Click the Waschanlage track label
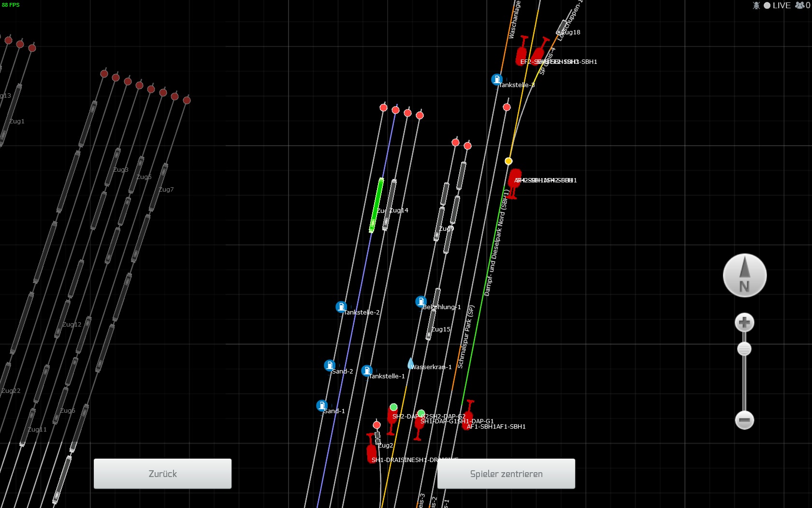 514,19
